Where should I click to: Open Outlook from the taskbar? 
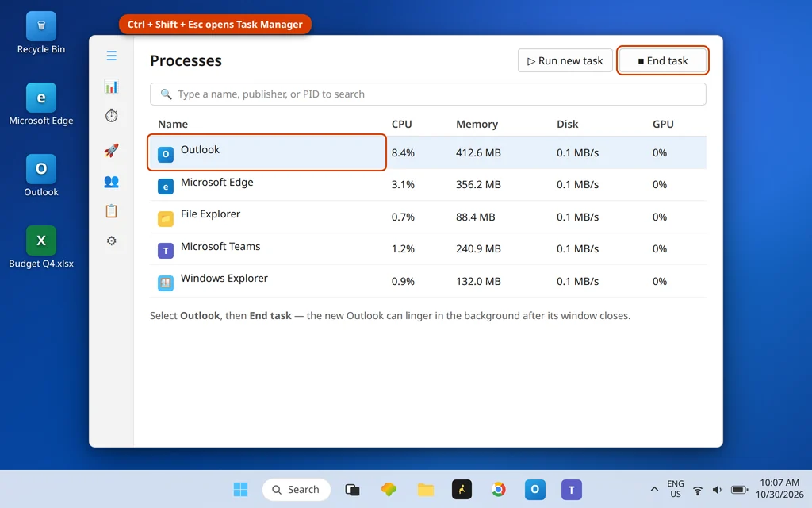tap(535, 489)
